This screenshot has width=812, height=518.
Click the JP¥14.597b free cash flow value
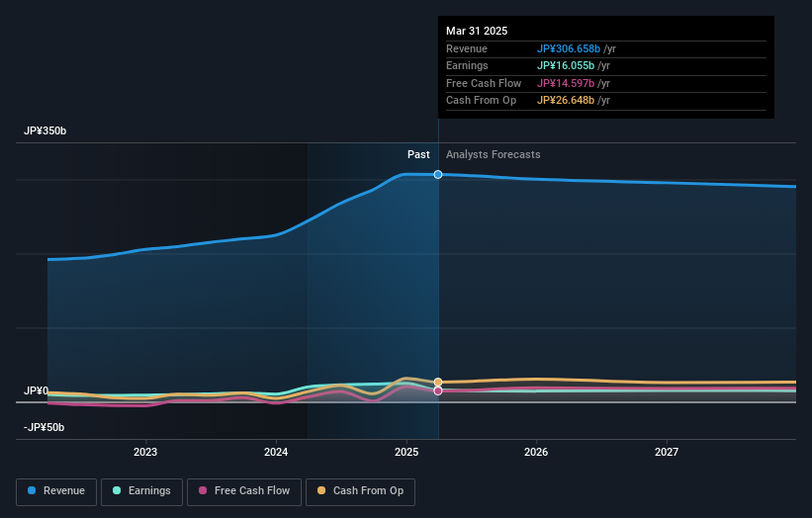[x=566, y=83]
